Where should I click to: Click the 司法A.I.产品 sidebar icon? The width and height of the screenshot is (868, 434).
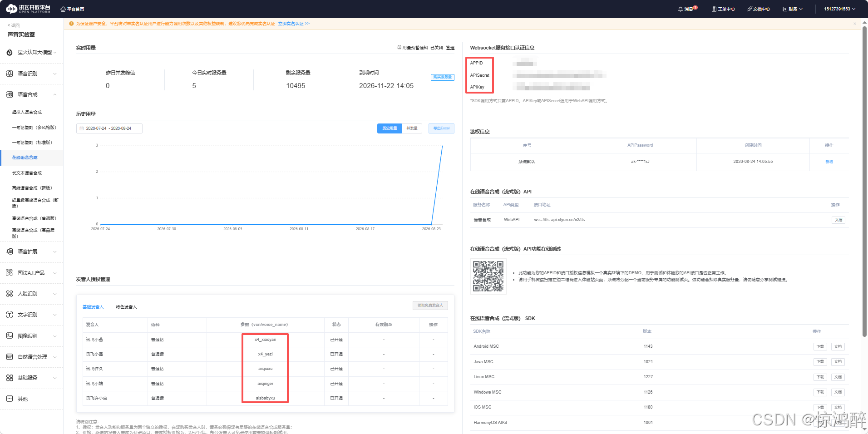click(x=10, y=273)
